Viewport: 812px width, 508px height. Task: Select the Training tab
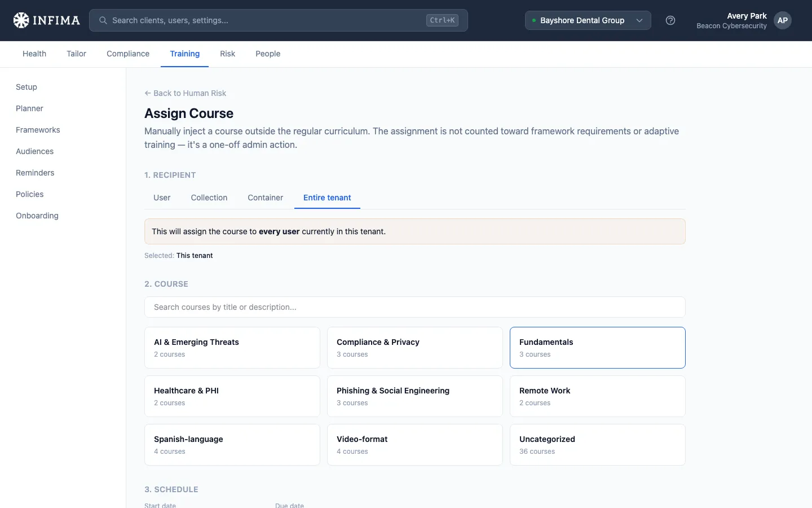185,54
